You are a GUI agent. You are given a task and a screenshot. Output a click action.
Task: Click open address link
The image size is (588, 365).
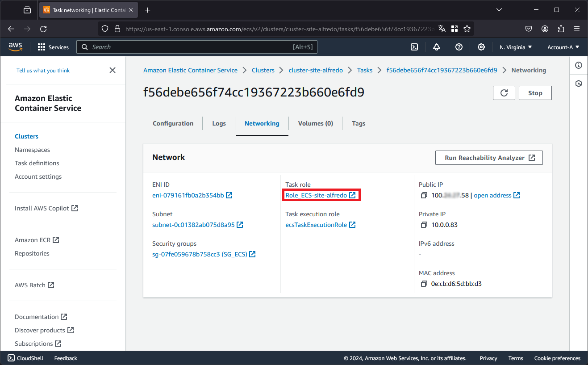point(497,195)
